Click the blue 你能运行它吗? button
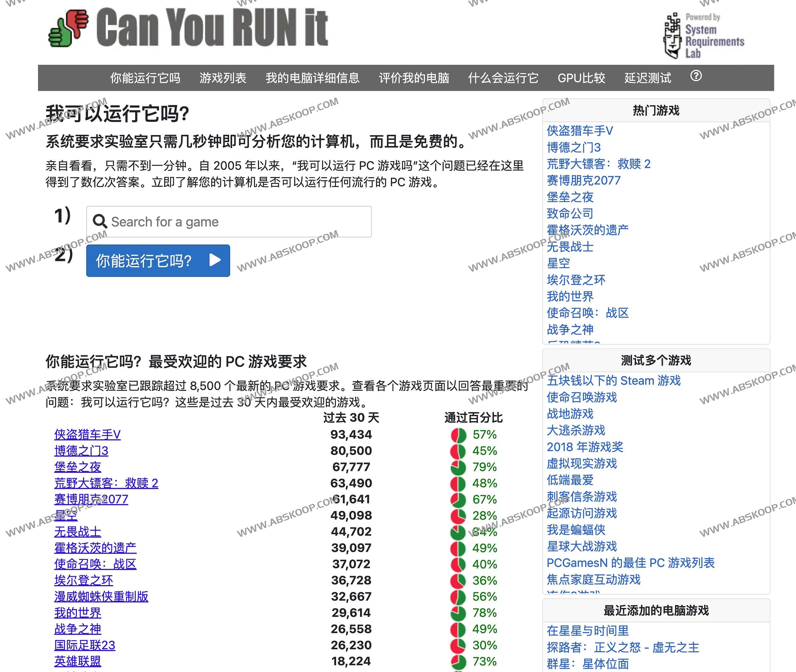 tap(158, 261)
